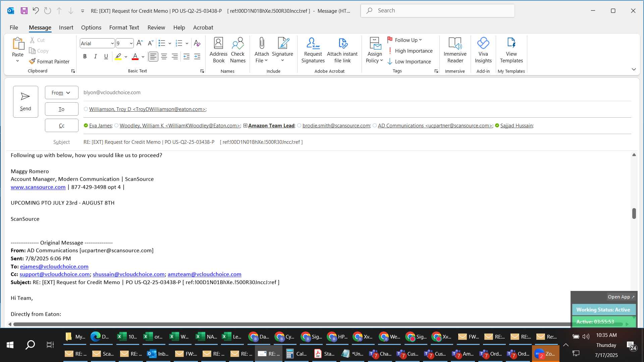This screenshot has width=644, height=362.
Task: Increase indent
Action: tap(197, 56)
